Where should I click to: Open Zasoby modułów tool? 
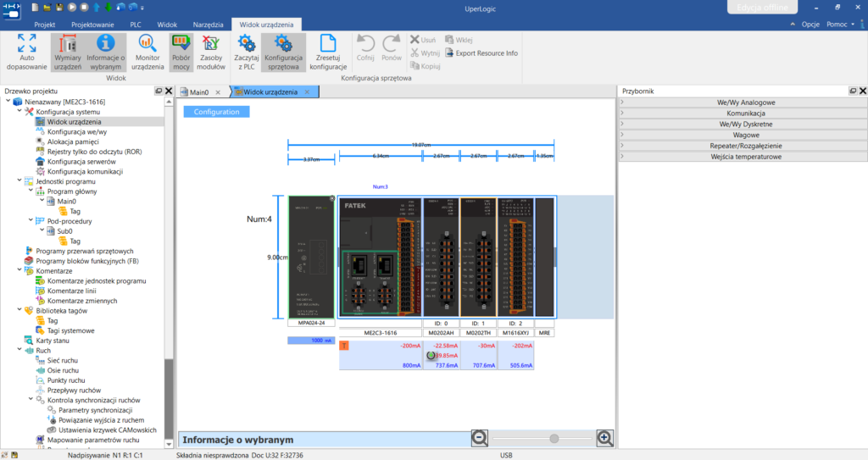(x=211, y=52)
